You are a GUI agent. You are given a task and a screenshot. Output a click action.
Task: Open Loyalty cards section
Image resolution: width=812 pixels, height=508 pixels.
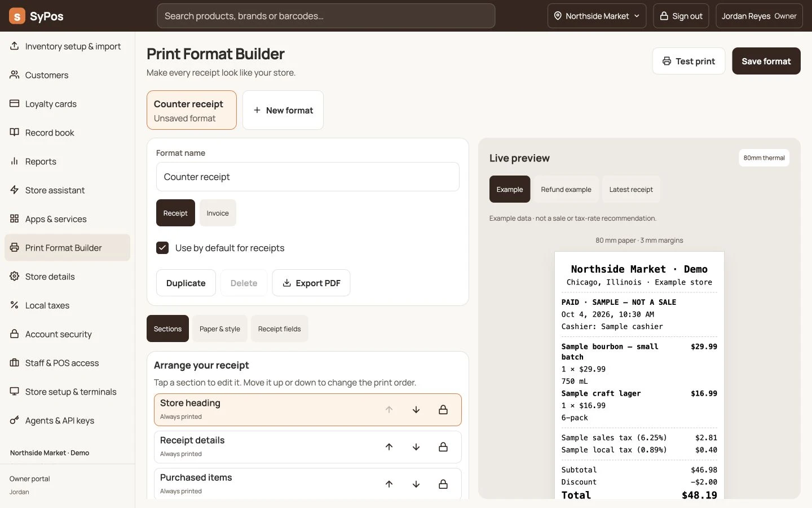coord(67,104)
